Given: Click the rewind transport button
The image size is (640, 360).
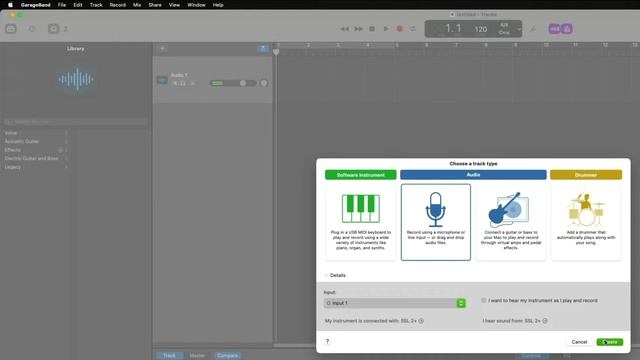Looking at the screenshot, I should click(344, 29).
